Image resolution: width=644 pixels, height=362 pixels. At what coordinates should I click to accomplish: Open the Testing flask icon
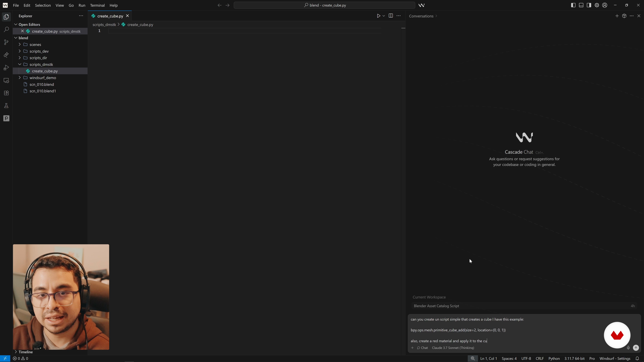point(6,106)
